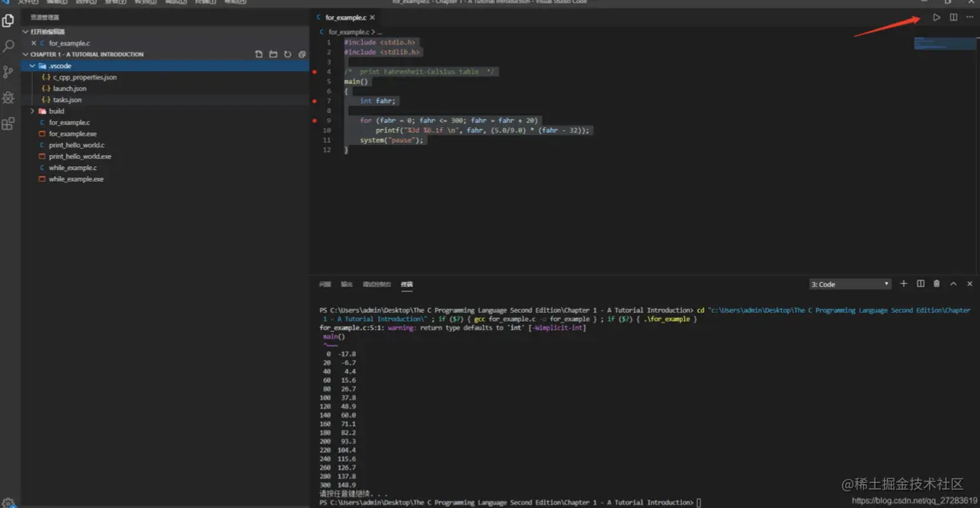Select the for_example.c editor tab
This screenshot has height=508, width=980.
click(346, 17)
